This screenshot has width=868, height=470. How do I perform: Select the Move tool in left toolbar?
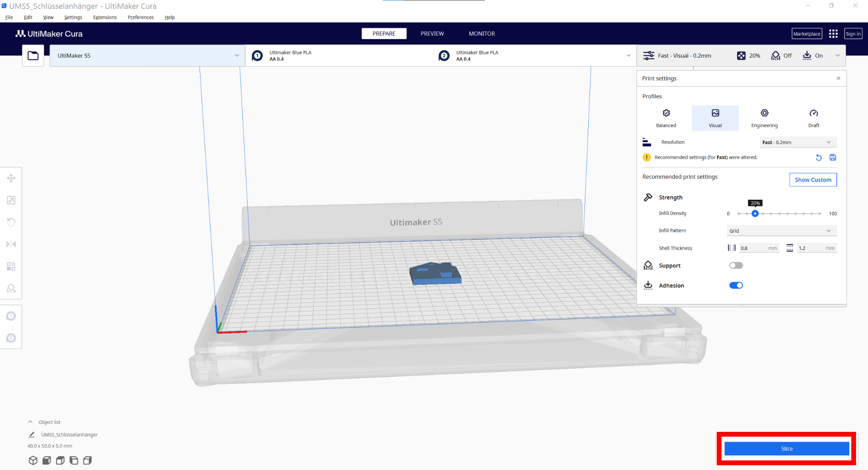tap(11, 178)
